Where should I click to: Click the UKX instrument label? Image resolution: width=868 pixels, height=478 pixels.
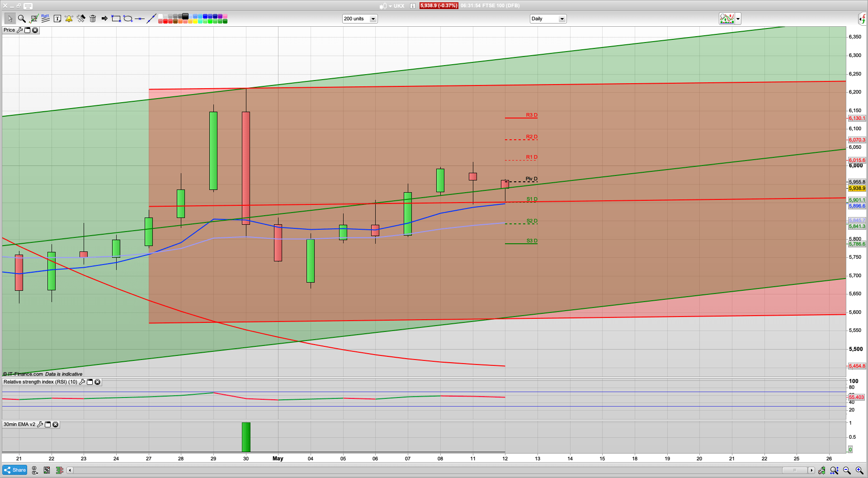pos(399,6)
